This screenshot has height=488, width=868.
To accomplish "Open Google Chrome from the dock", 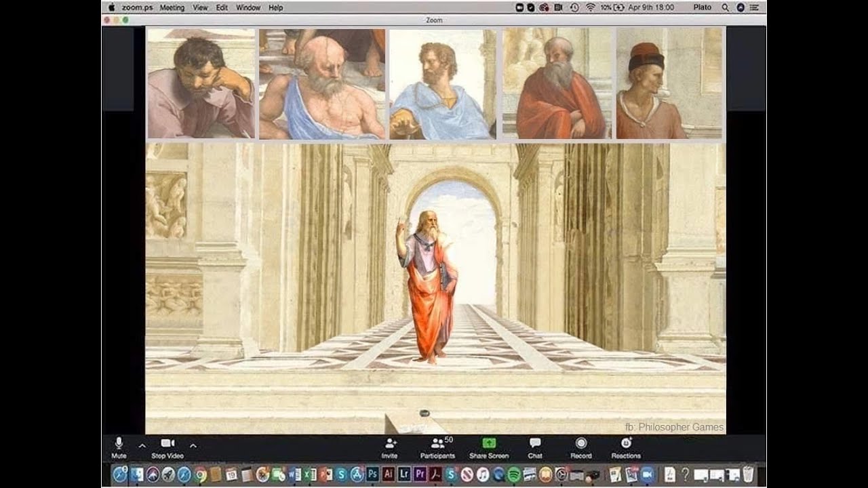I will click(x=200, y=474).
